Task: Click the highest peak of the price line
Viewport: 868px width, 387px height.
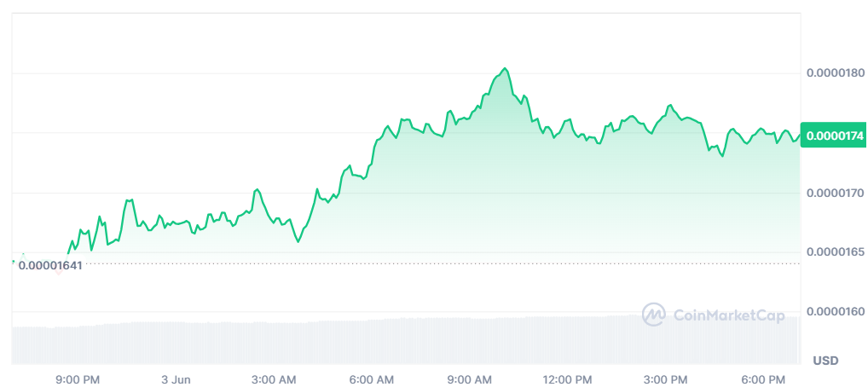Action: (504, 69)
